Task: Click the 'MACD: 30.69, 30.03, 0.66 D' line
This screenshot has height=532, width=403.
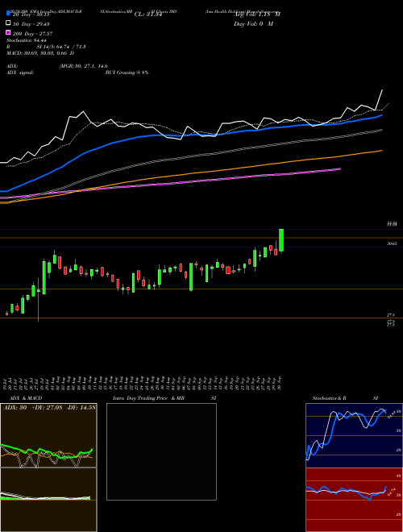Action: pos(40,53)
